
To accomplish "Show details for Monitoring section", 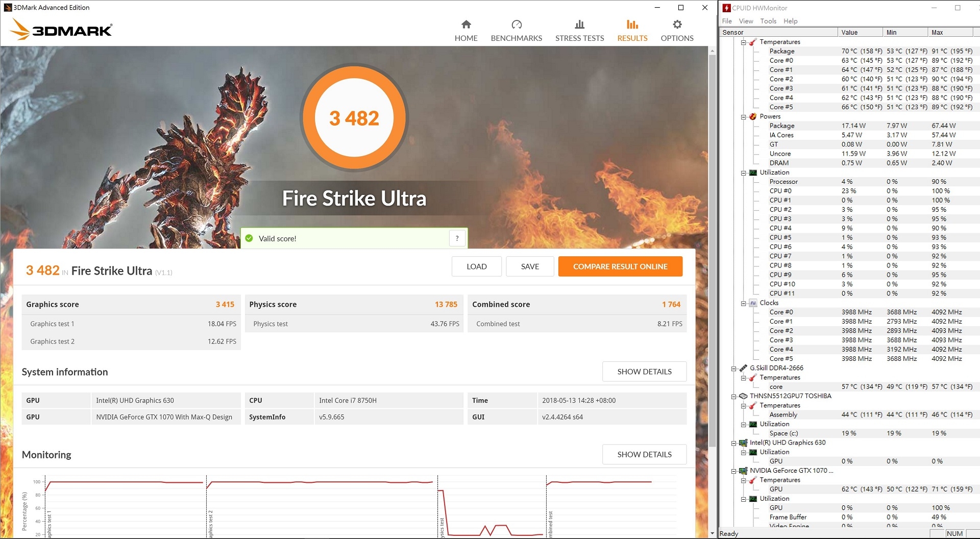I will coord(644,454).
